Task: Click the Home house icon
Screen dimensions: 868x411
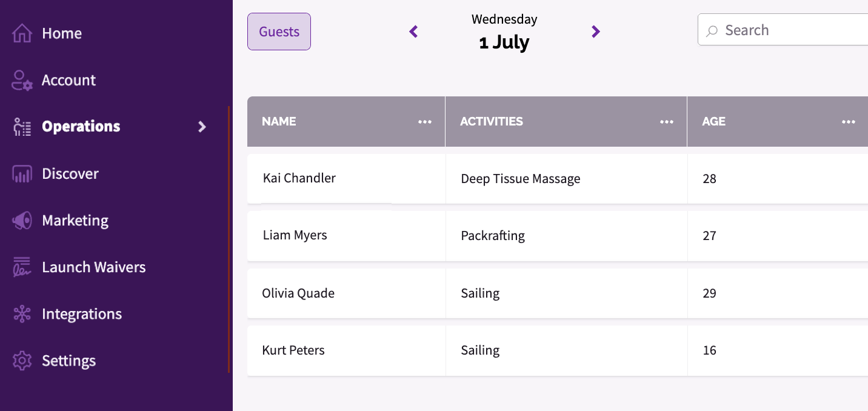Action: (22, 33)
